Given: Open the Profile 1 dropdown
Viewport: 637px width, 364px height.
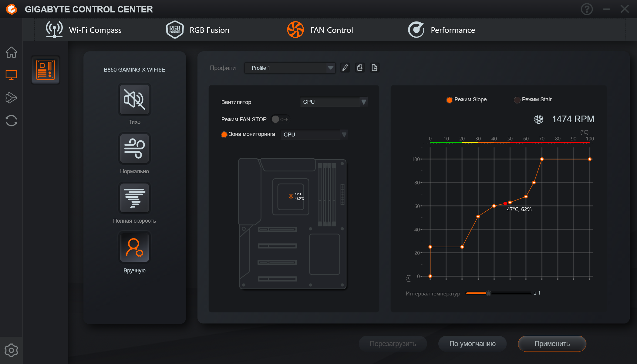Looking at the screenshot, I should 290,68.
